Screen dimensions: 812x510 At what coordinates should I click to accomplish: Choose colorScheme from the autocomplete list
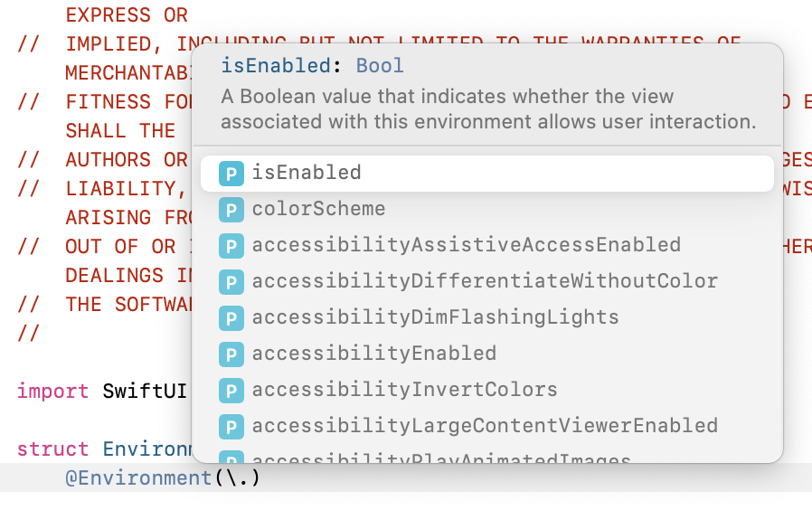pos(486,210)
